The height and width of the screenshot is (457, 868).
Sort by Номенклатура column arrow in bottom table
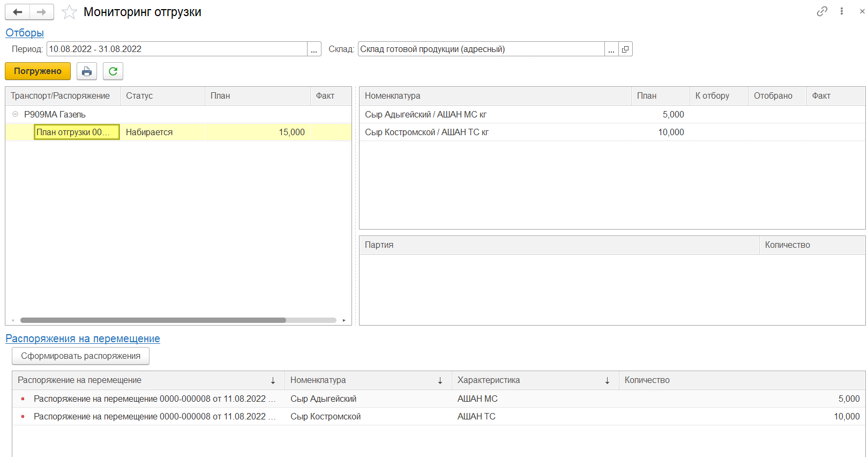pyautogui.click(x=440, y=380)
